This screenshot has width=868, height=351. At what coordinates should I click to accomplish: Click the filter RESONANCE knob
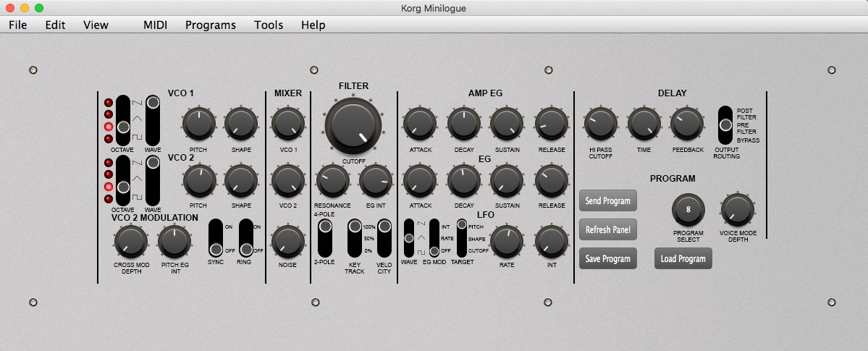point(332,182)
